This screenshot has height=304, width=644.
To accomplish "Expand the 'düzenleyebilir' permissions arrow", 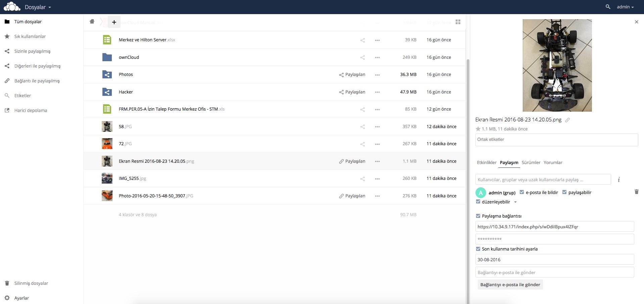I will [515, 202].
